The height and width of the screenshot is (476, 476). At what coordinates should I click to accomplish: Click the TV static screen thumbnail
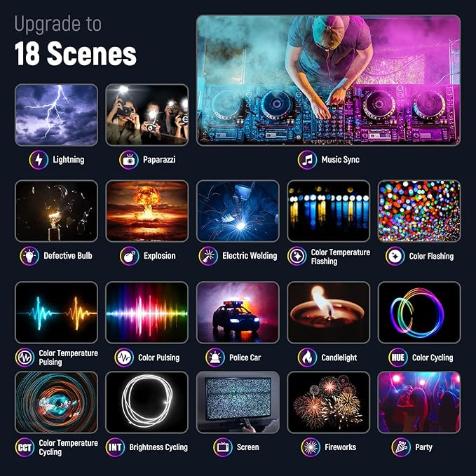pos(238,402)
